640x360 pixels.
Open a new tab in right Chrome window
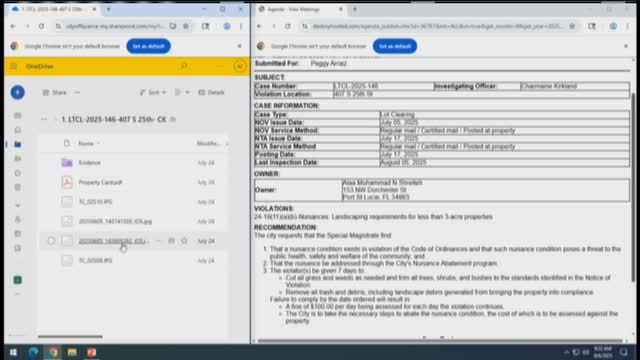[355, 9]
